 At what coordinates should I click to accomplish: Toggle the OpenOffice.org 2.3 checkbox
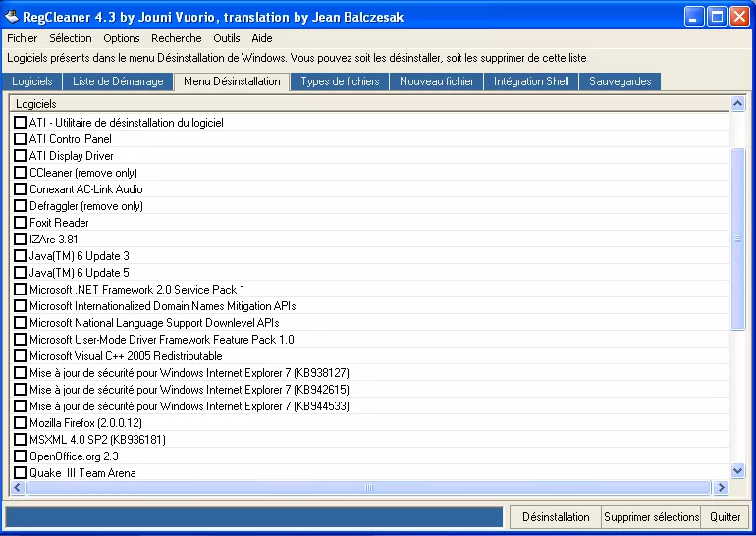point(21,456)
